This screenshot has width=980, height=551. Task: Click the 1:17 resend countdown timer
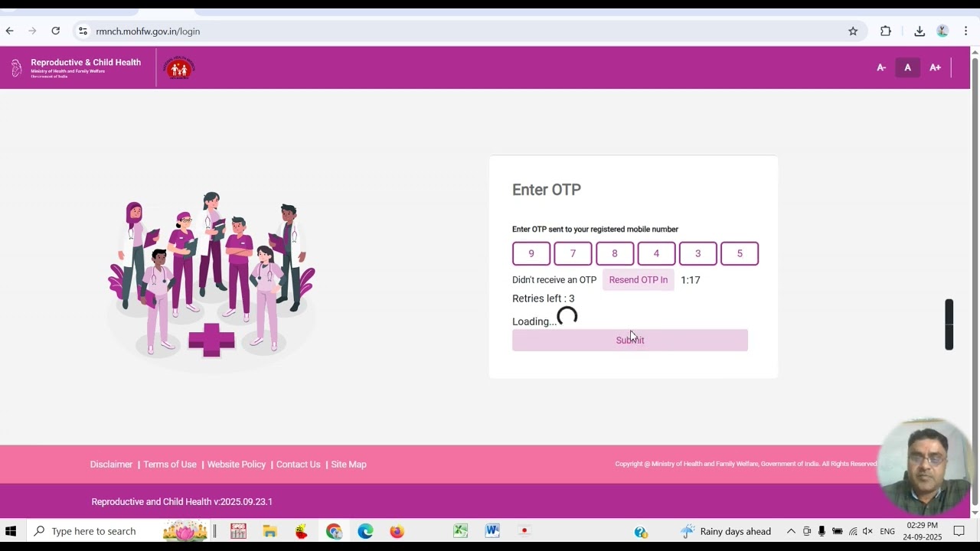pyautogui.click(x=691, y=280)
